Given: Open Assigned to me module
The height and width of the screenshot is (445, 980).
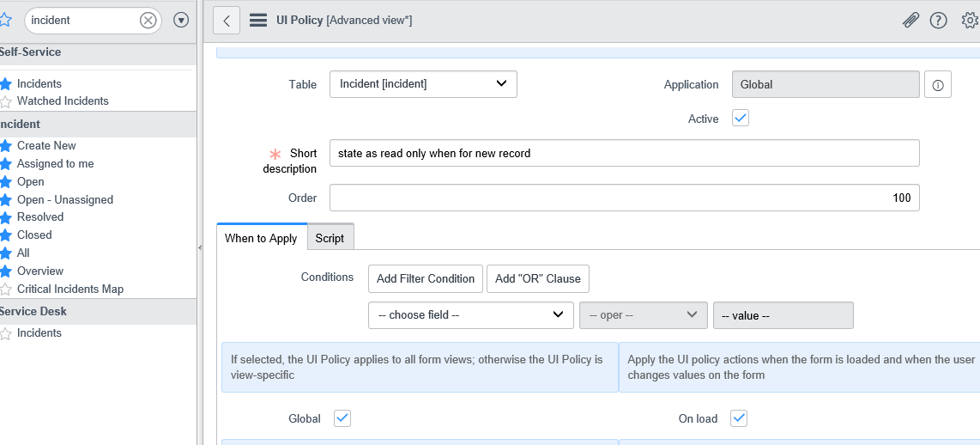Looking at the screenshot, I should point(56,164).
